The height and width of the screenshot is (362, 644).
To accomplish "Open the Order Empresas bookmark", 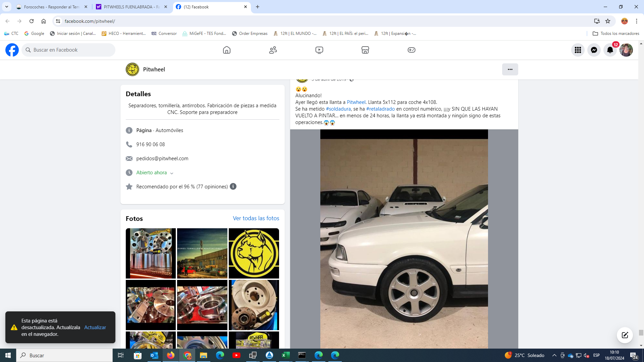I will (250, 34).
